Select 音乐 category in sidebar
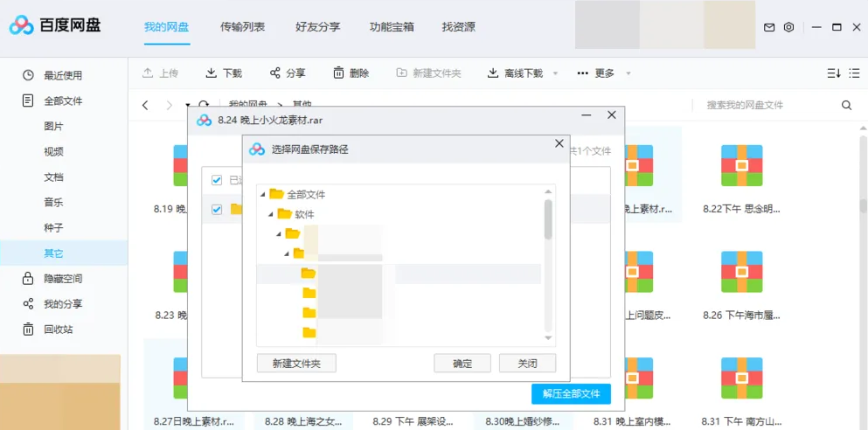Image resolution: width=868 pixels, height=430 pixels. pyautogui.click(x=53, y=203)
